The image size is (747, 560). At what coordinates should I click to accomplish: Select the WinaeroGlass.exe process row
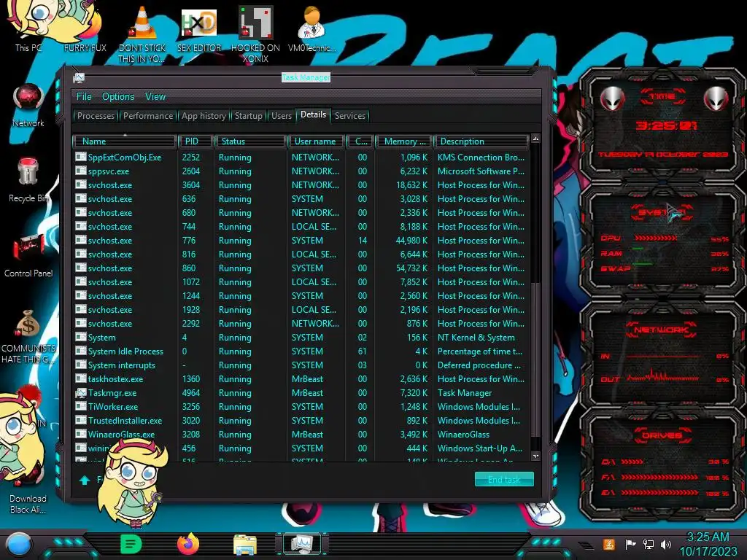tap(301, 435)
